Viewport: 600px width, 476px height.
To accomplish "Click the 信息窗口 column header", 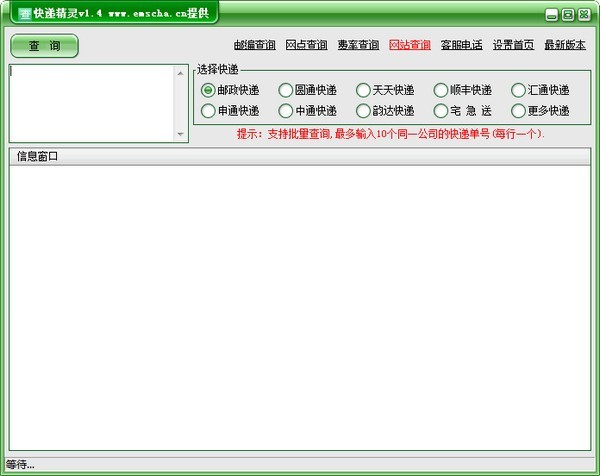I will coord(300,156).
